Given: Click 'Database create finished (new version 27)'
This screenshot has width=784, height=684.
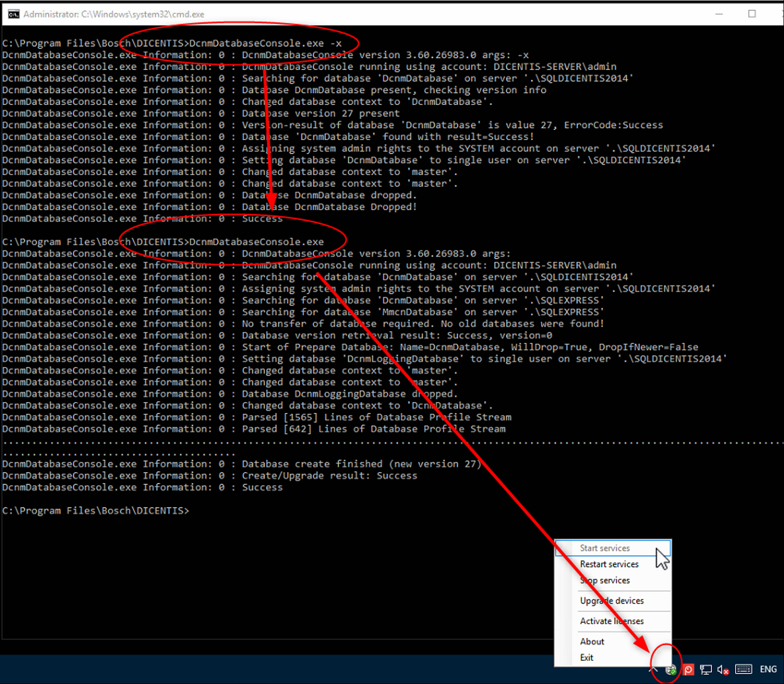Looking at the screenshot, I should pyautogui.click(x=362, y=464).
